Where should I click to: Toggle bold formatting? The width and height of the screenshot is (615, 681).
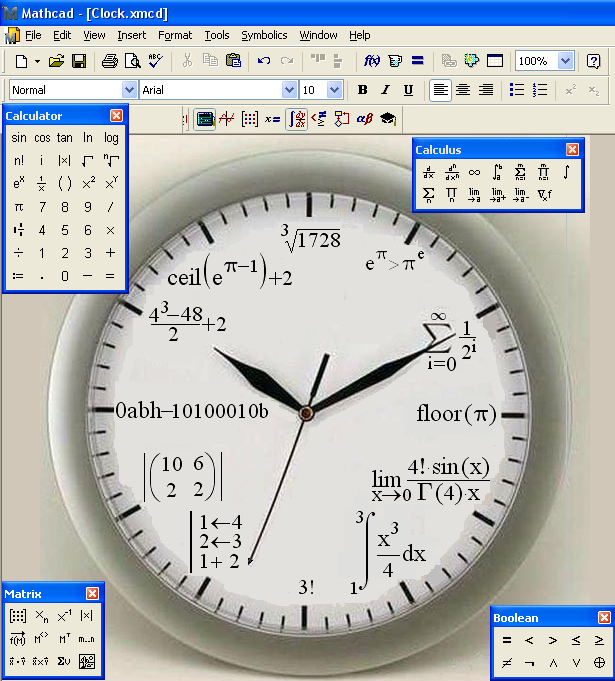click(363, 90)
